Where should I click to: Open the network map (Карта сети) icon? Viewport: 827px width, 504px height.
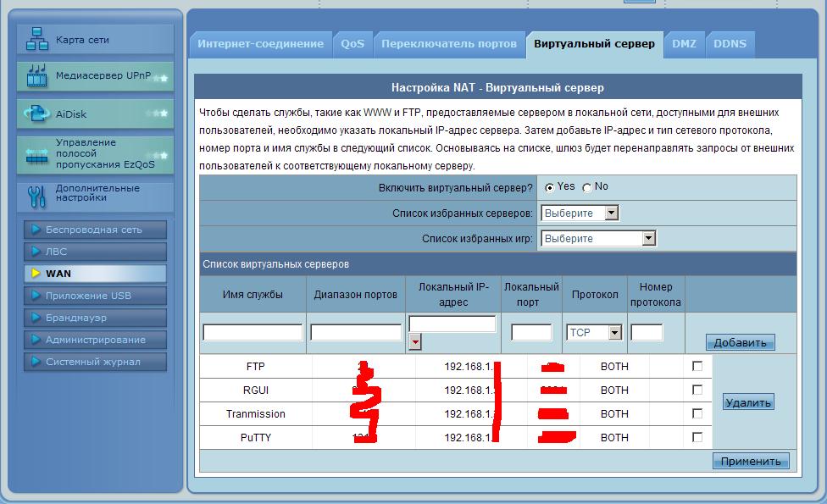[37, 40]
